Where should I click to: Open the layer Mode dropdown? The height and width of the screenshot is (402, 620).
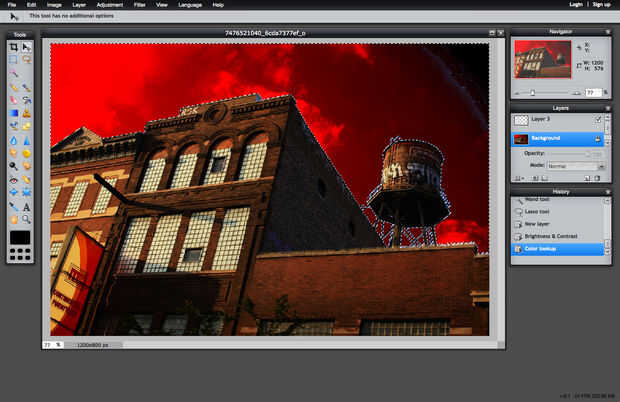coord(576,166)
